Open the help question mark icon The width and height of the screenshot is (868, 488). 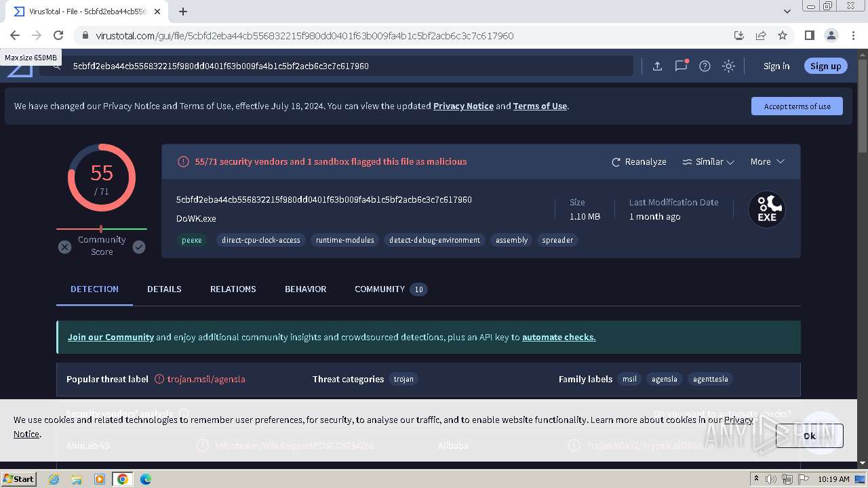coord(705,66)
